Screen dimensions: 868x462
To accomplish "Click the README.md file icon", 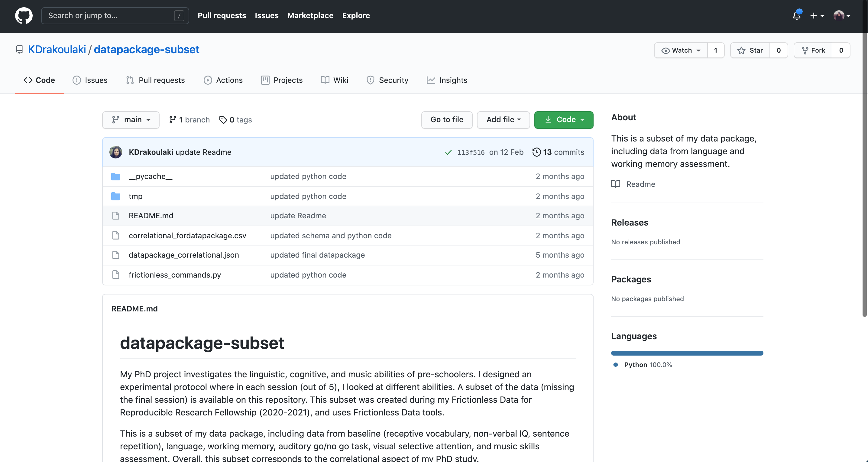I will click(x=115, y=216).
